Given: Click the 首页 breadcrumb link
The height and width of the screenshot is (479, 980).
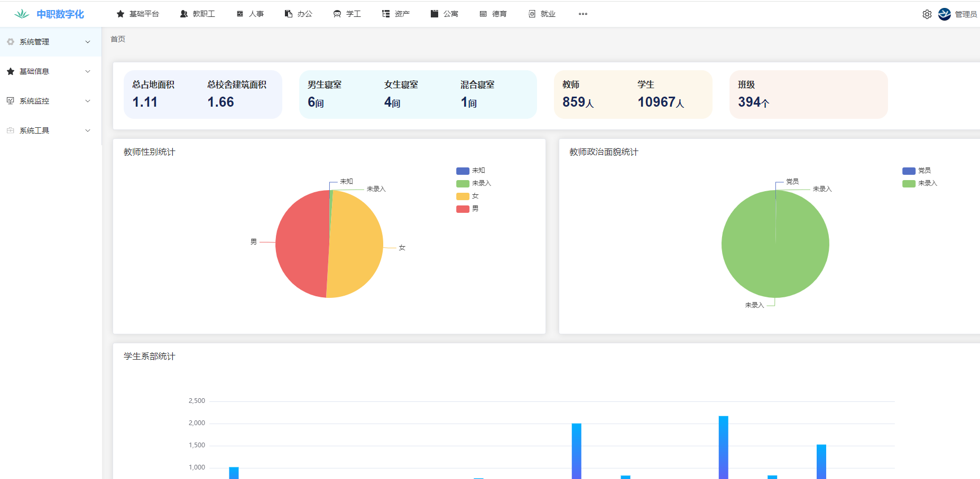Looking at the screenshot, I should coord(118,39).
